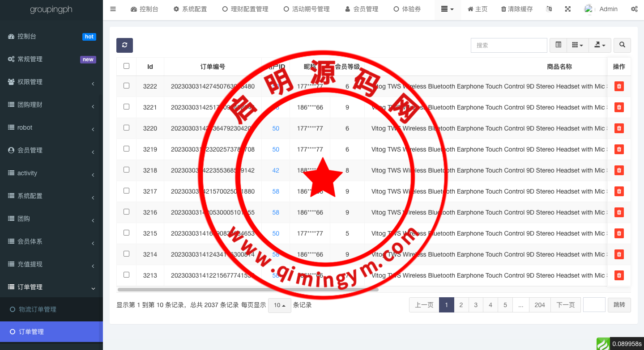
Task: Click the language translate icon in header
Action: click(x=549, y=9)
